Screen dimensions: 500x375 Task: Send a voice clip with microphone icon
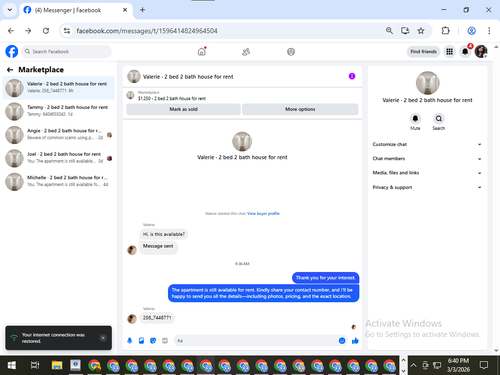click(x=130, y=341)
